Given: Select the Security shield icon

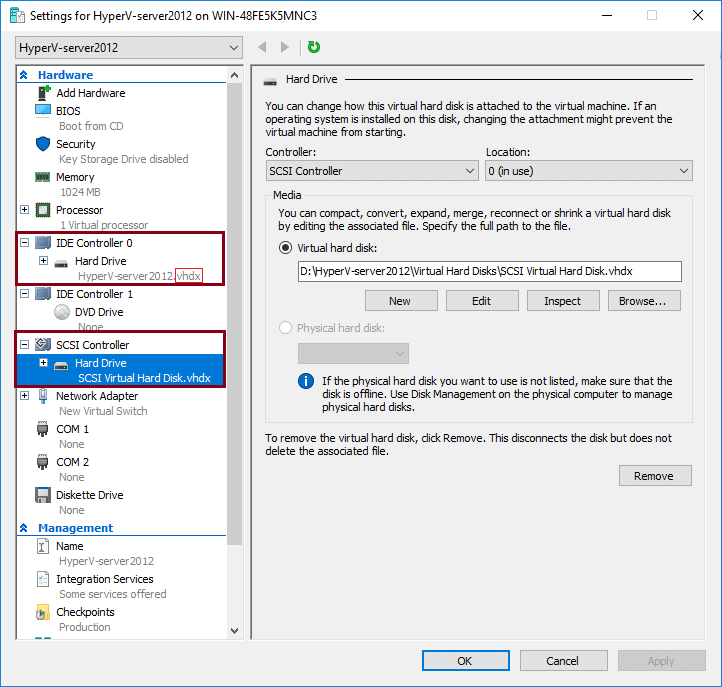Looking at the screenshot, I should coord(43,144).
